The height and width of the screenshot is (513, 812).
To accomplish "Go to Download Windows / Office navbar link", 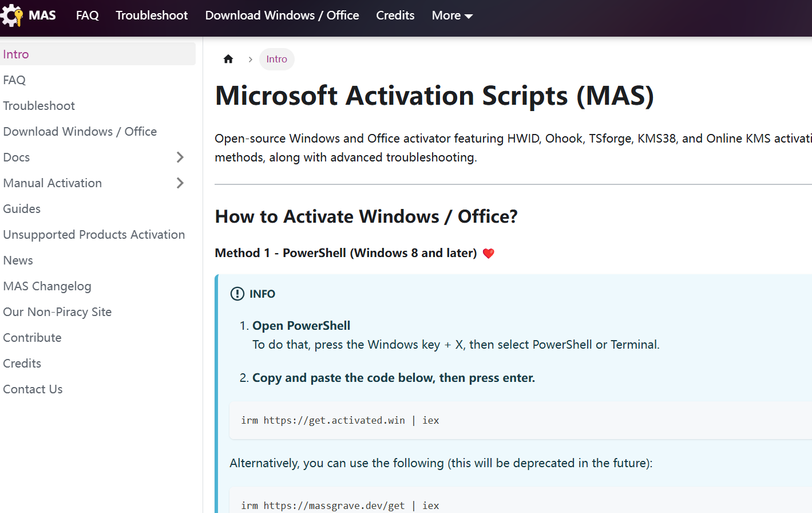I will [x=282, y=15].
